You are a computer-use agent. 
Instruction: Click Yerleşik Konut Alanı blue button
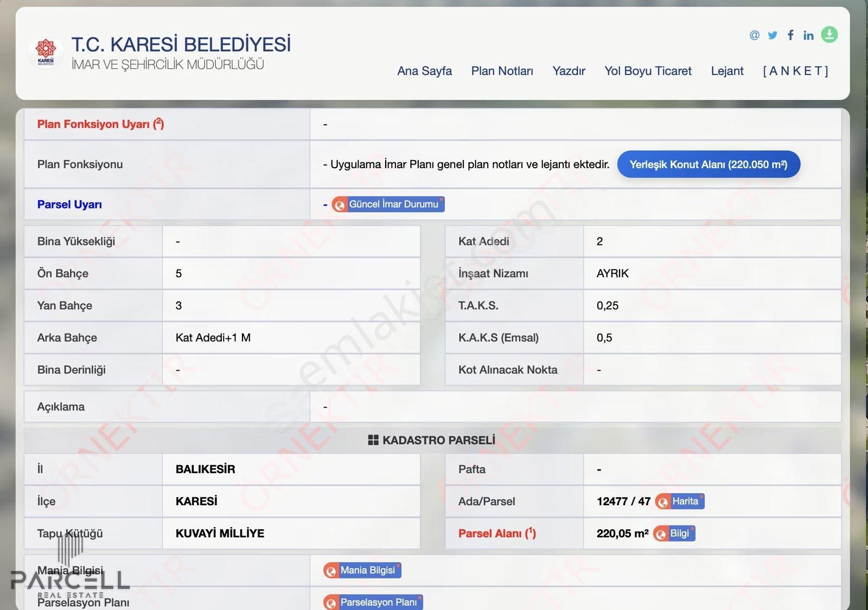click(709, 164)
